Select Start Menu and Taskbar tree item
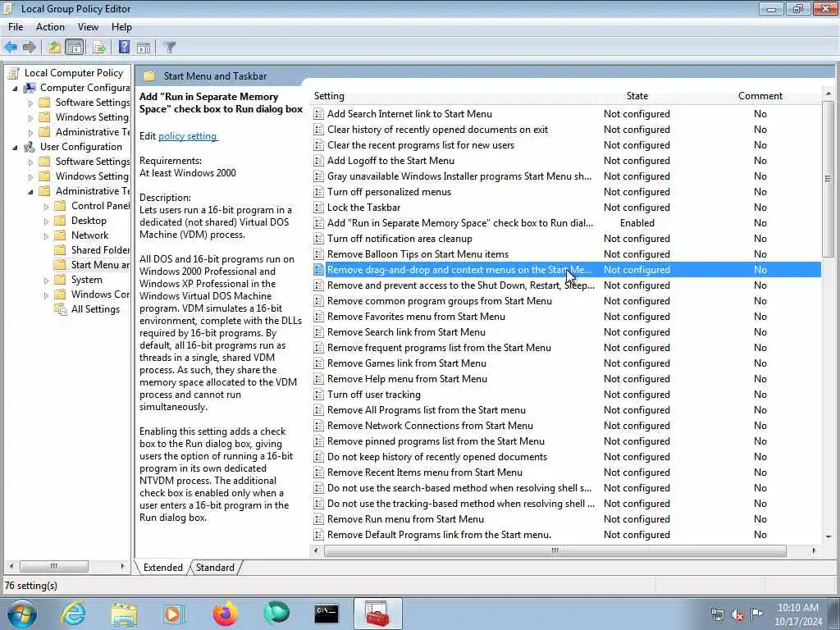This screenshot has width=840, height=630. pyautogui.click(x=100, y=265)
